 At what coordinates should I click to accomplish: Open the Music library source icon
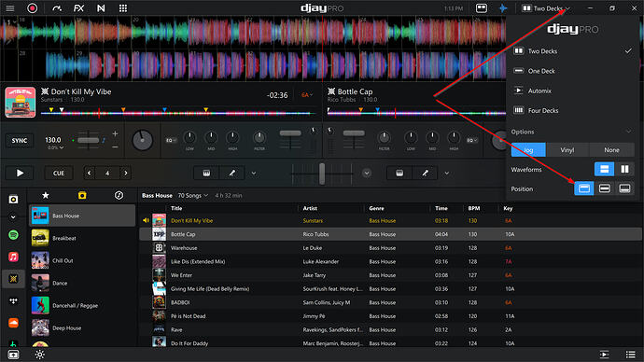13,200
